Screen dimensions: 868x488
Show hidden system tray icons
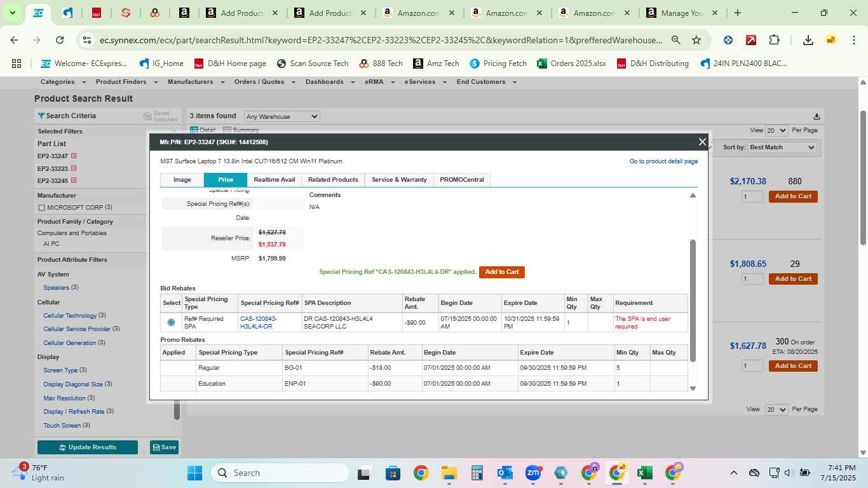click(733, 473)
